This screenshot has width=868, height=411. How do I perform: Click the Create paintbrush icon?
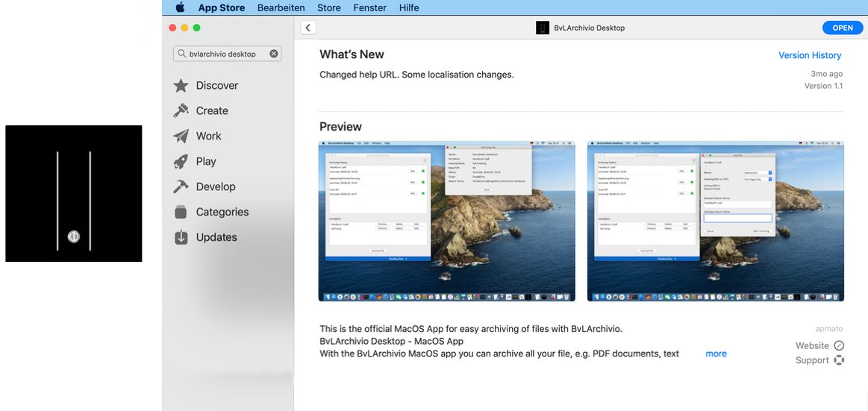point(181,110)
